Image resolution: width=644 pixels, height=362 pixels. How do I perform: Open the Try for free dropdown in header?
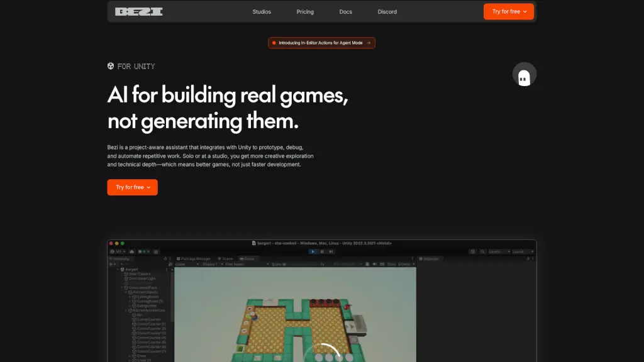click(508, 11)
